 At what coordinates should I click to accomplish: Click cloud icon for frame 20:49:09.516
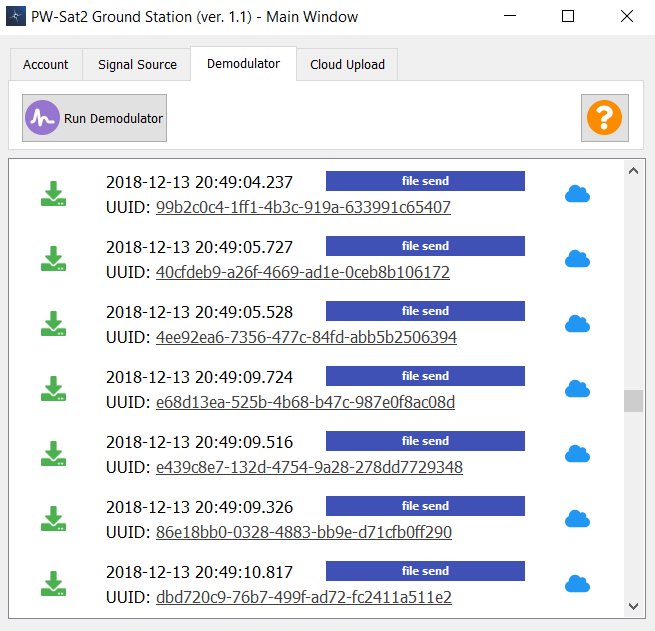[577, 454]
